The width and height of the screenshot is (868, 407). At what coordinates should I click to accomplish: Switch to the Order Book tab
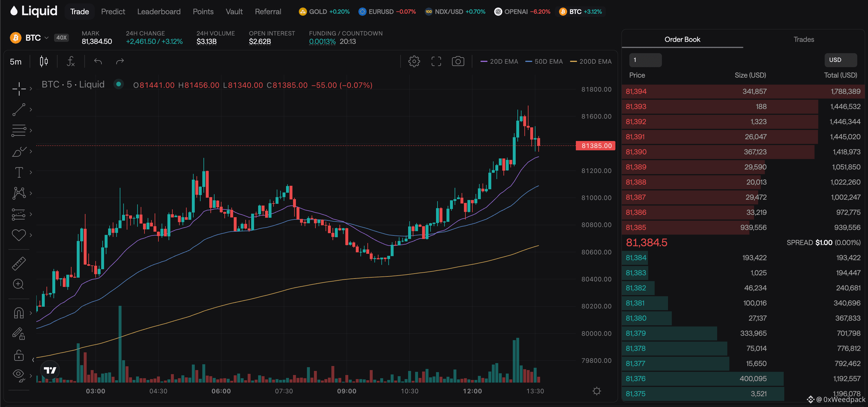coord(682,40)
